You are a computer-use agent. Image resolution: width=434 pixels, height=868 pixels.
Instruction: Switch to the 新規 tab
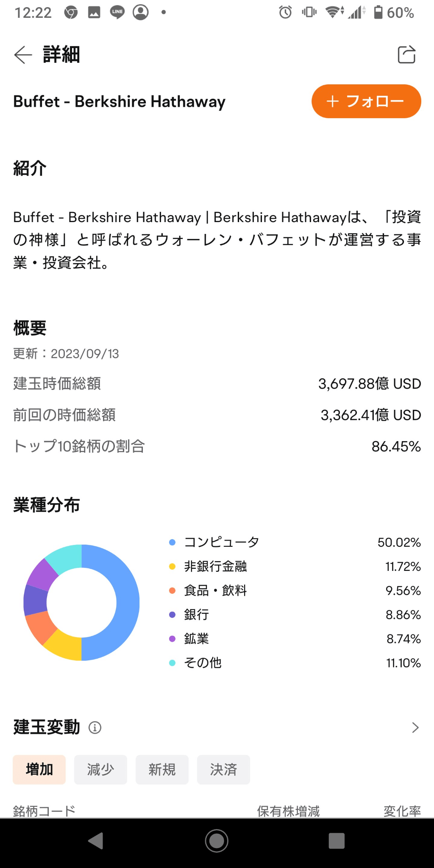[x=162, y=769]
